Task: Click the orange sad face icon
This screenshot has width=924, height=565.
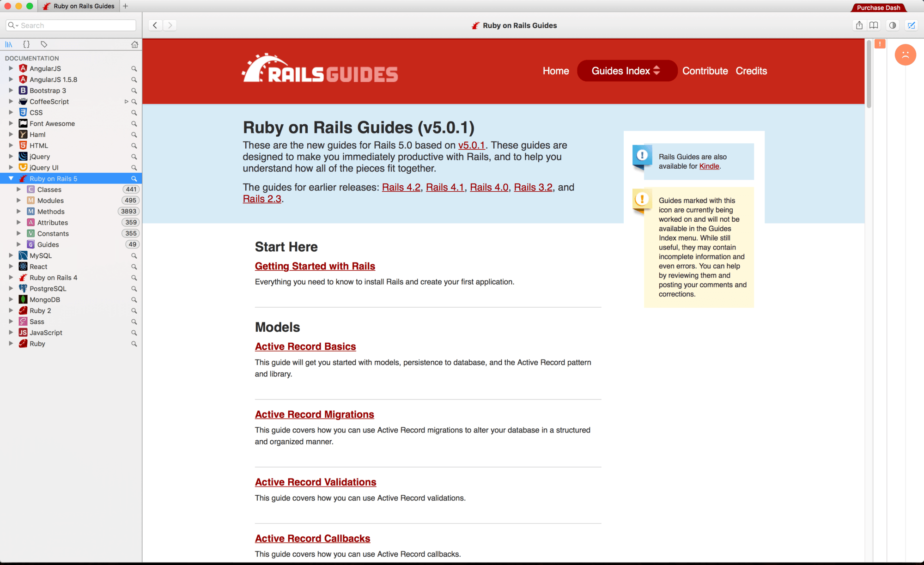Action: pos(906,55)
